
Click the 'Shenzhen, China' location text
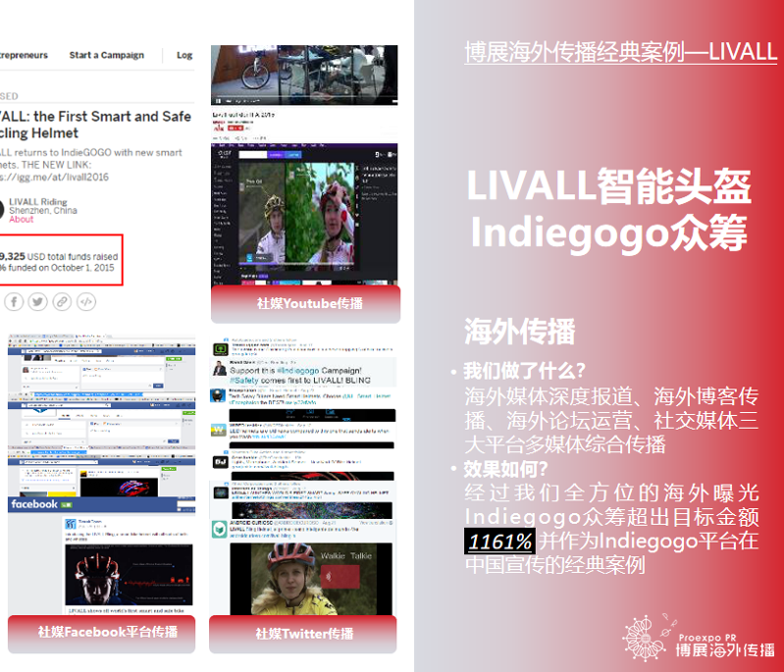point(43,211)
